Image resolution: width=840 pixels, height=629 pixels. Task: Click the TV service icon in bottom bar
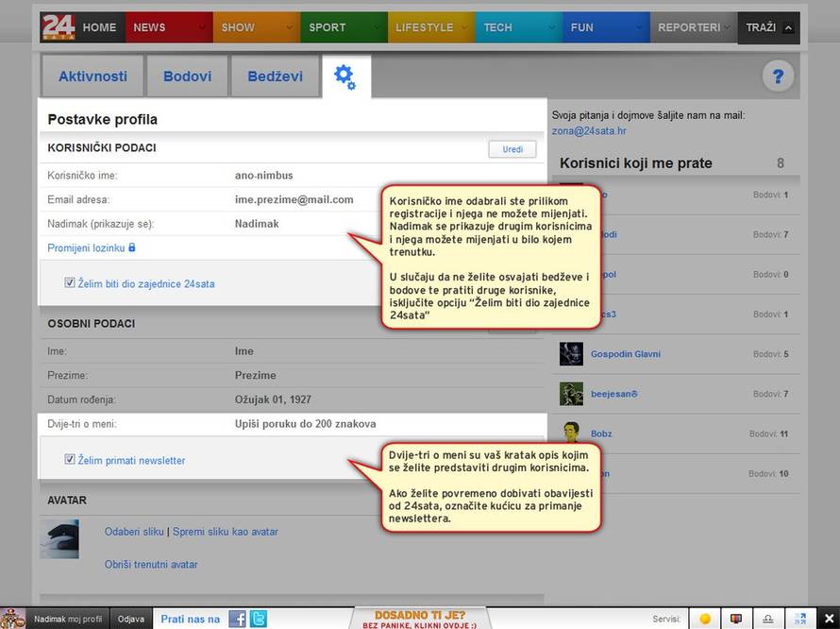736,620
